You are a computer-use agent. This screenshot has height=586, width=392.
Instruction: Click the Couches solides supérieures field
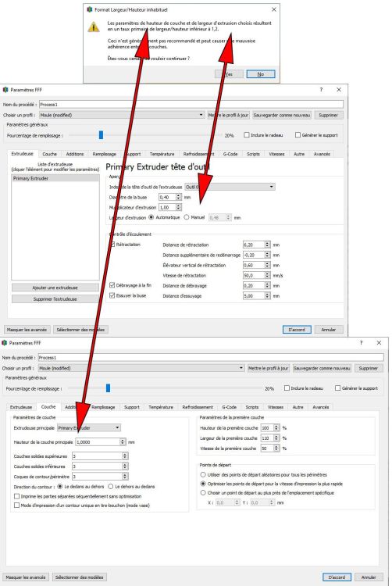[x=97, y=456]
